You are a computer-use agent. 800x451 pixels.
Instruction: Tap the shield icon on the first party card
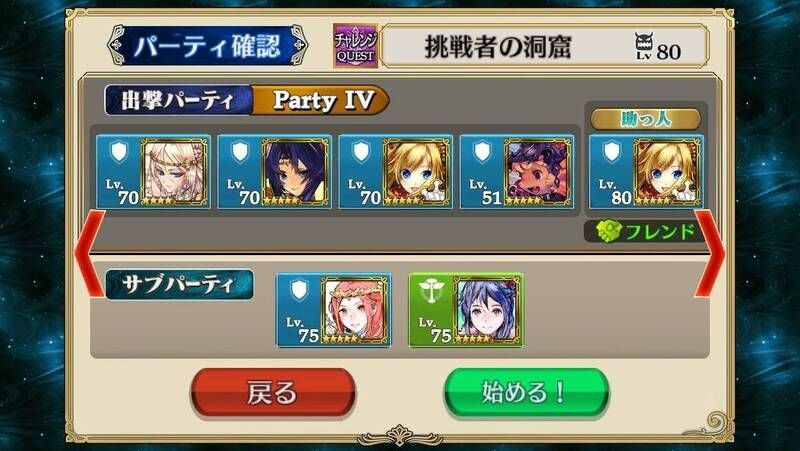[x=119, y=152]
